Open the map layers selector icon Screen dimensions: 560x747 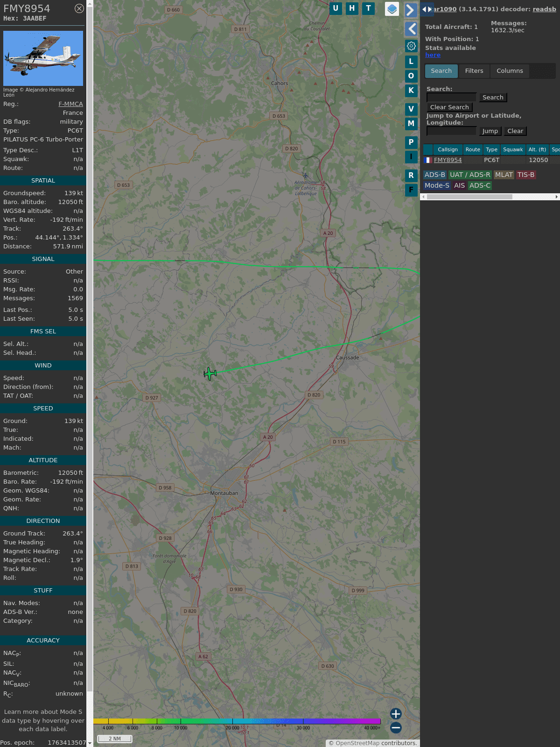tap(392, 8)
